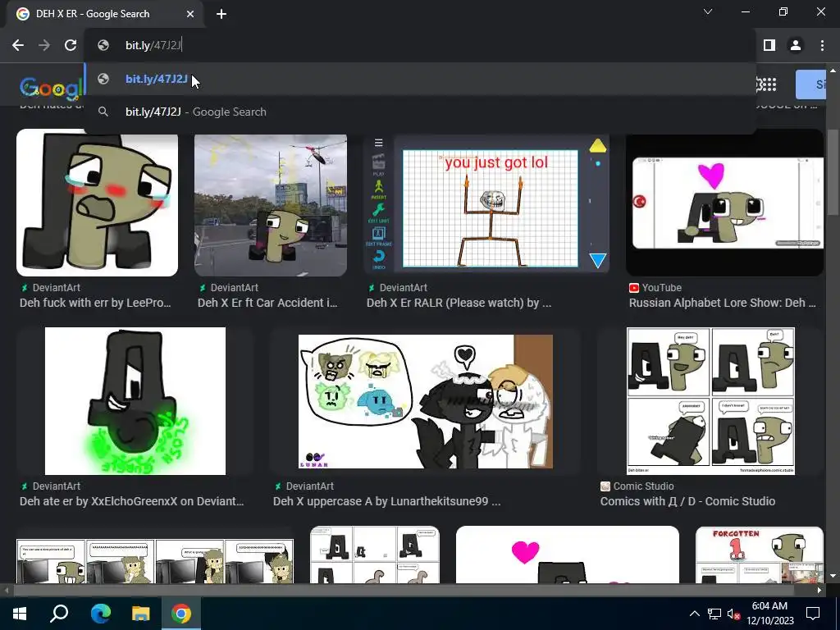The height and width of the screenshot is (630, 840).
Task: Open the crying Deh and Er thumbnail
Action: pos(97,203)
